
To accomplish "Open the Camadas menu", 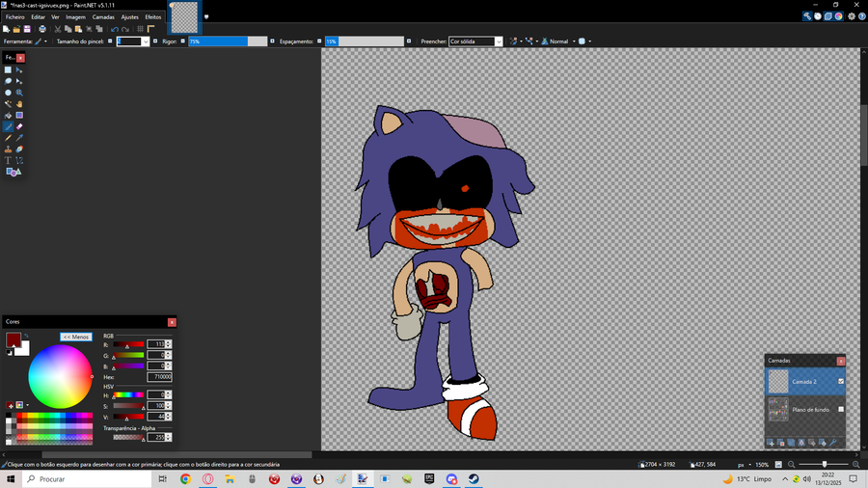I will (x=103, y=17).
